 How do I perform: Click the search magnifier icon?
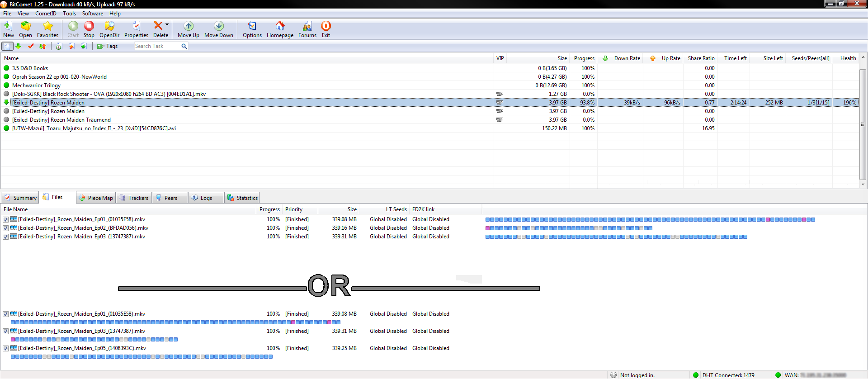click(x=184, y=46)
